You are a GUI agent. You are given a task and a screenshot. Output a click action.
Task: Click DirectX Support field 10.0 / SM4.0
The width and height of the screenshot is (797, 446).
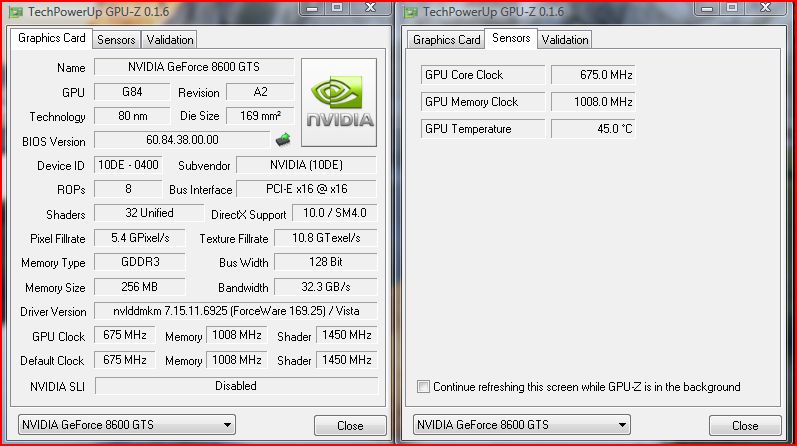tap(335, 213)
